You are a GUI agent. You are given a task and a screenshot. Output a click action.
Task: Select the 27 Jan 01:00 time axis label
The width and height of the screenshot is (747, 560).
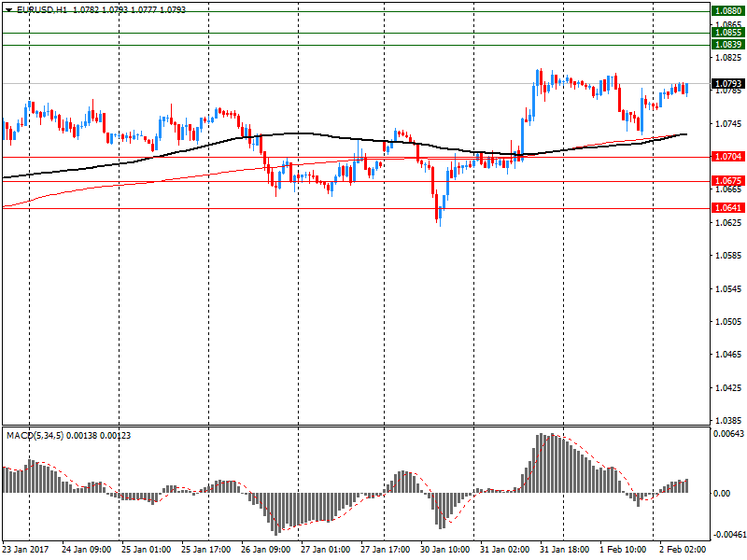[x=325, y=550]
